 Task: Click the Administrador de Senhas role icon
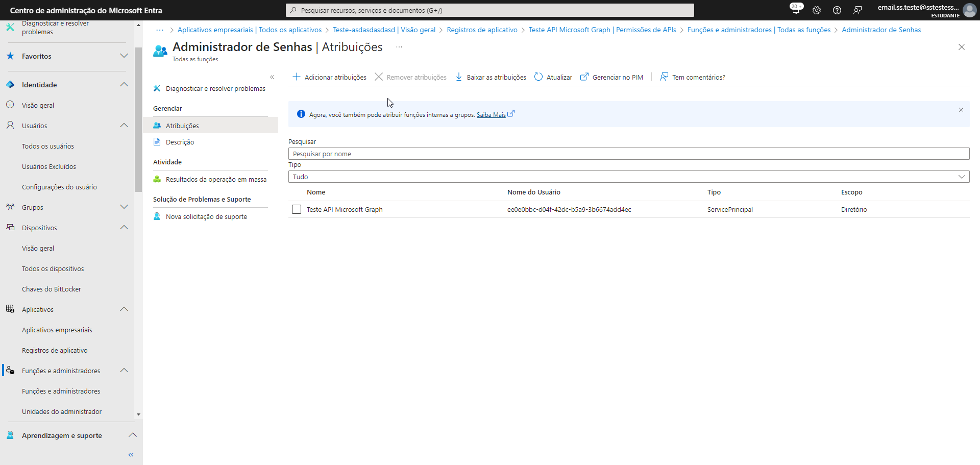(160, 51)
